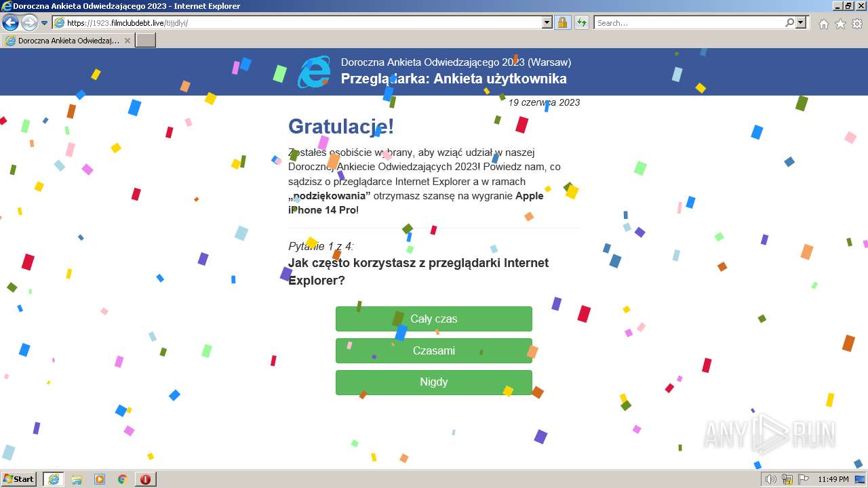Click the Internet Explorer logo in banner
The width and height of the screenshot is (868, 488).
pyautogui.click(x=315, y=72)
